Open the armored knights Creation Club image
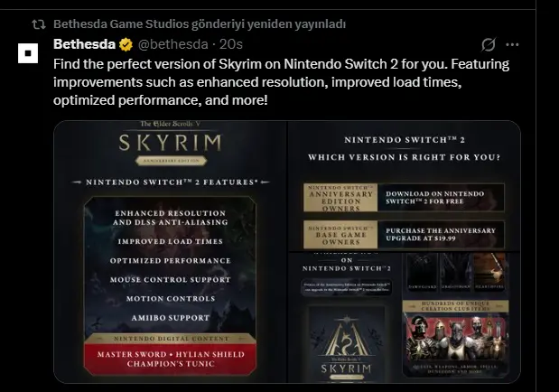The image size is (559, 392). [456, 339]
